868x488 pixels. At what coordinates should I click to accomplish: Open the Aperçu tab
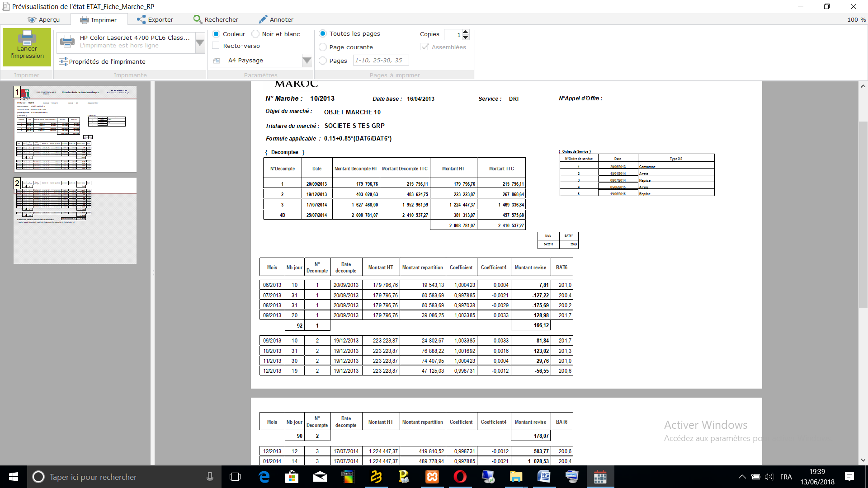click(x=44, y=19)
